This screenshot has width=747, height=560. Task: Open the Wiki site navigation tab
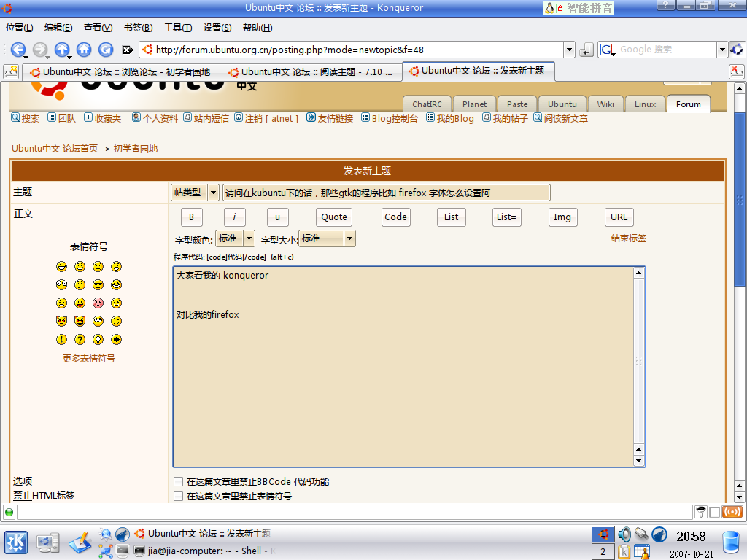point(605,104)
